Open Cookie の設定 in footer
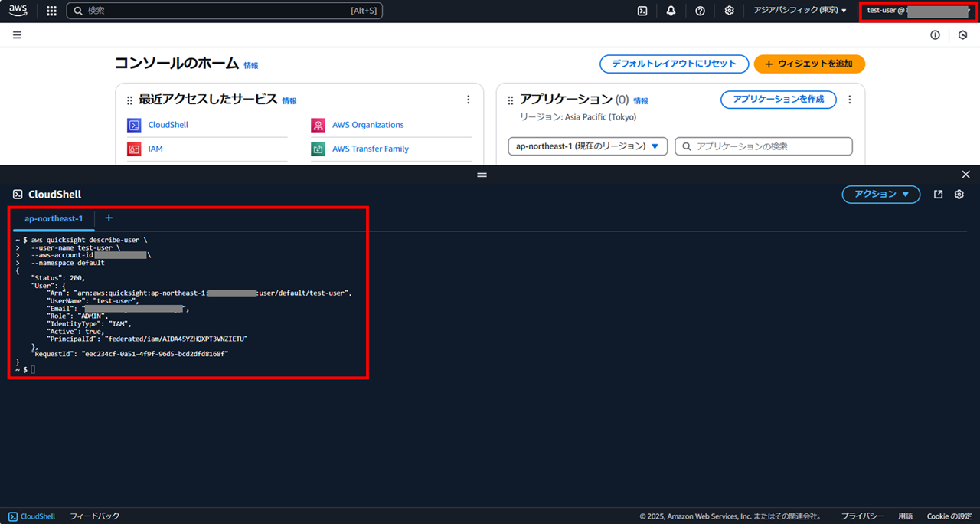The image size is (980, 524). (949, 516)
